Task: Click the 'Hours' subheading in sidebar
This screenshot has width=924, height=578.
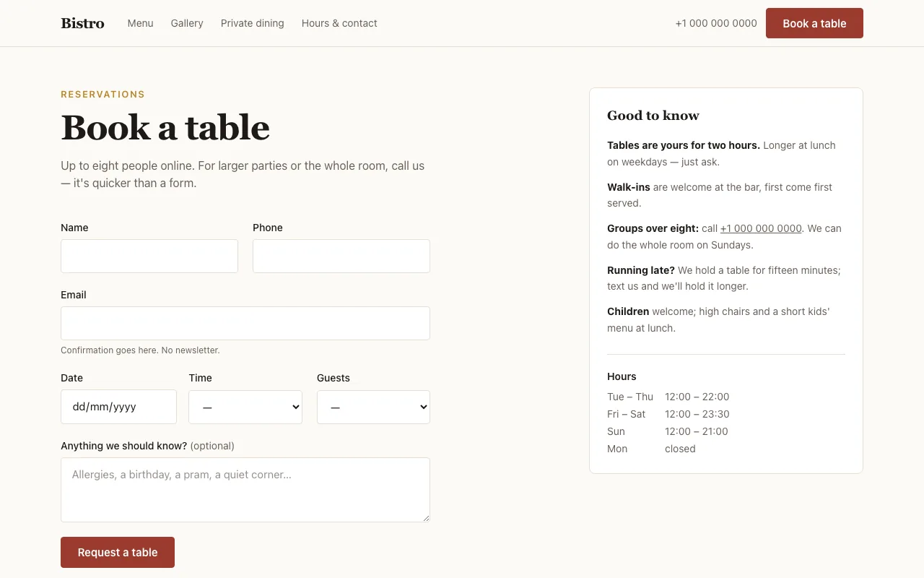Action: click(x=622, y=376)
